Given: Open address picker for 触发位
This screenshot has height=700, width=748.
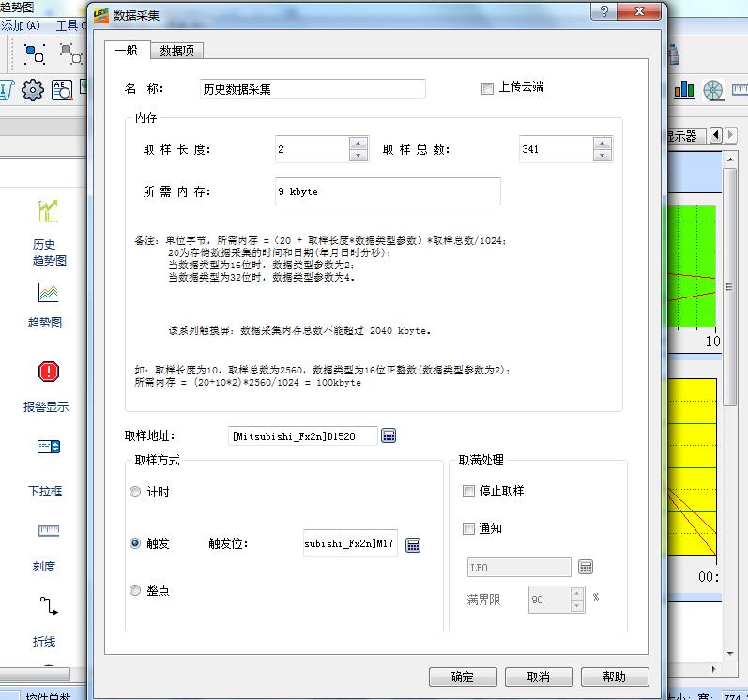Looking at the screenshot, I should 413,544.
